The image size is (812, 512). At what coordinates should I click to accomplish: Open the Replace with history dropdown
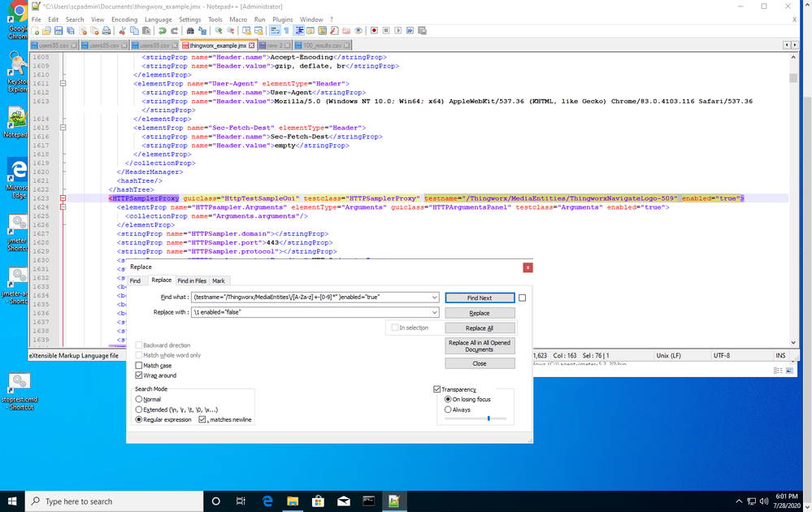point(435,312)
